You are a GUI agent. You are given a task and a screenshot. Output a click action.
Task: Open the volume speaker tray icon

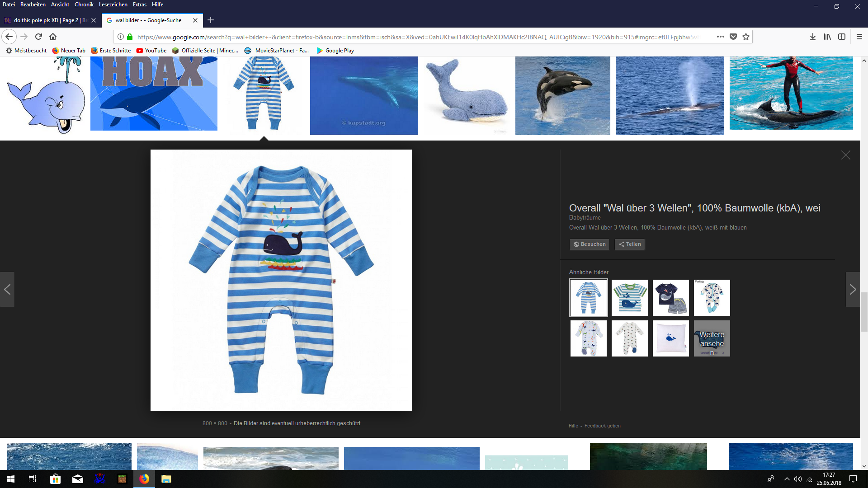tap(798, 479)
